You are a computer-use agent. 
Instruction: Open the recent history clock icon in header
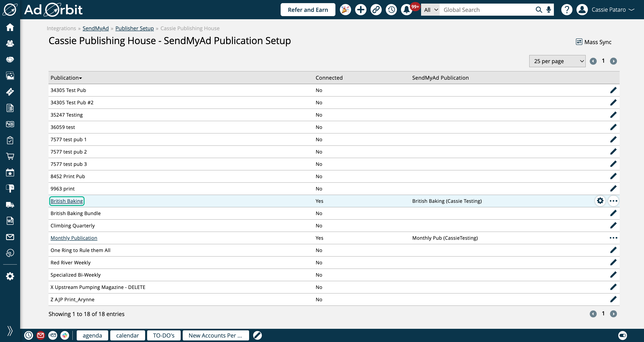[391, 10]
